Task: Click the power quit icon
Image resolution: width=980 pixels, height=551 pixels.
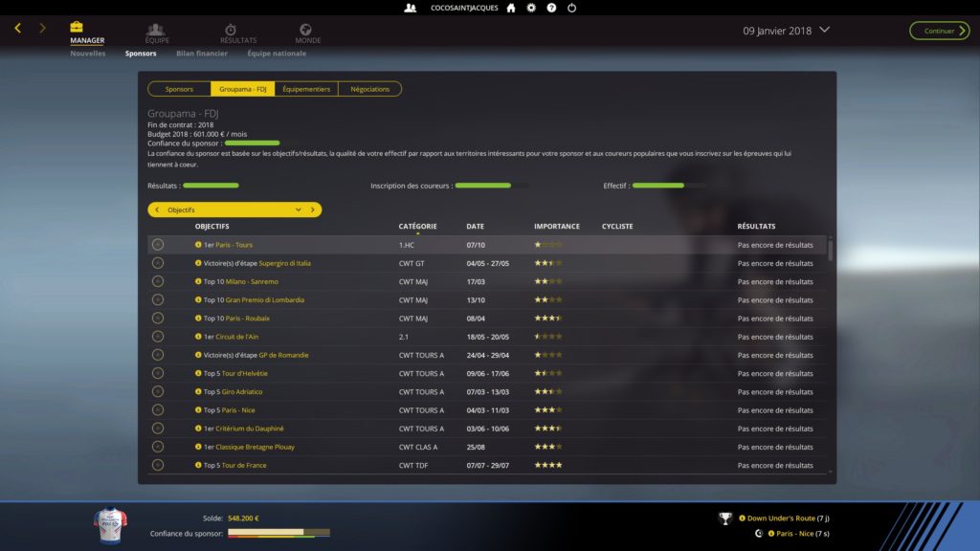Action: coord(571,8)
